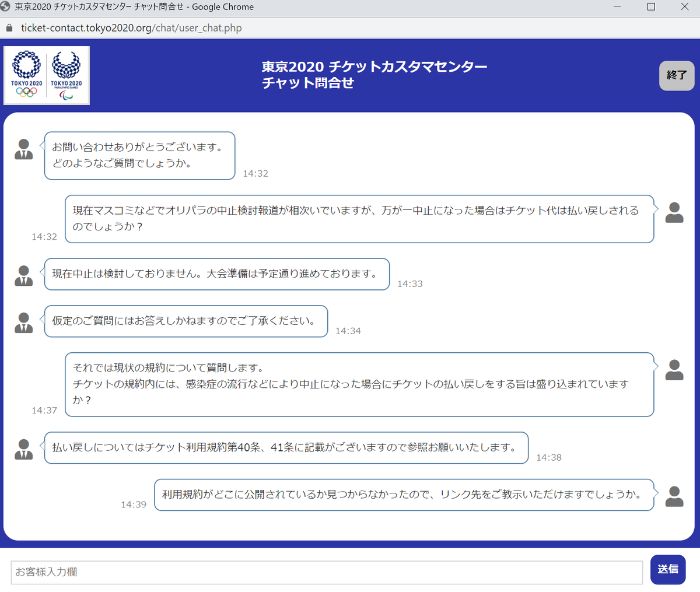Maximize the Chrome chat window

click(651, 7)
